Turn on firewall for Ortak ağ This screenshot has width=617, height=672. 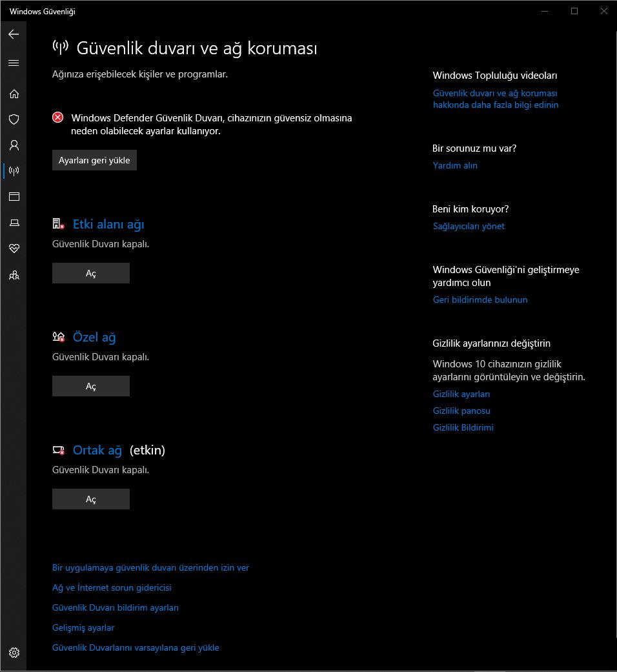[91, 499]
